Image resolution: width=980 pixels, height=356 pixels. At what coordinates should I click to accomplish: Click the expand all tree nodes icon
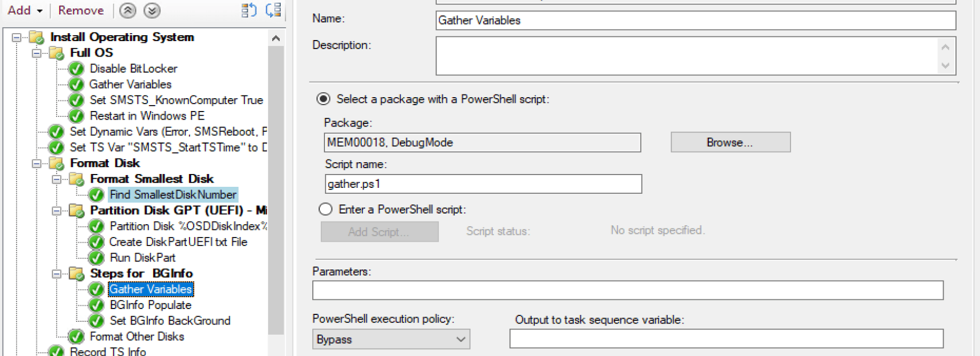249,11
